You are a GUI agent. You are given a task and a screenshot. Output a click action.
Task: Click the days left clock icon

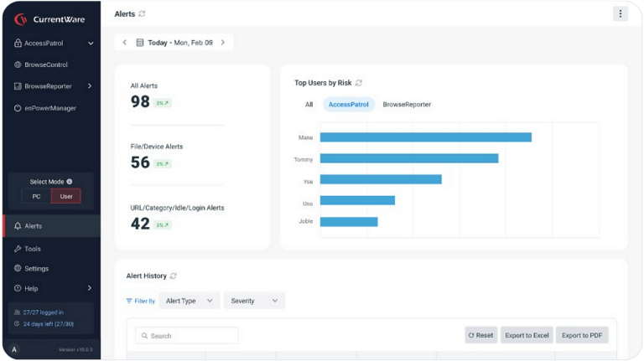click(18, 323)
